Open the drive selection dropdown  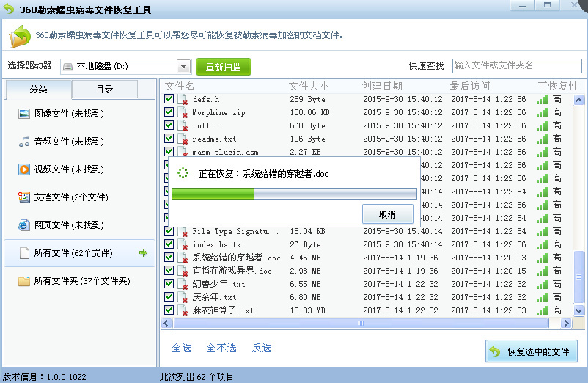pyautogui.click(x=183, y=67)
